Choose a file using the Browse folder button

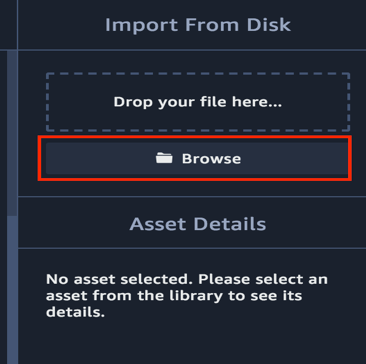pos(198,158)
